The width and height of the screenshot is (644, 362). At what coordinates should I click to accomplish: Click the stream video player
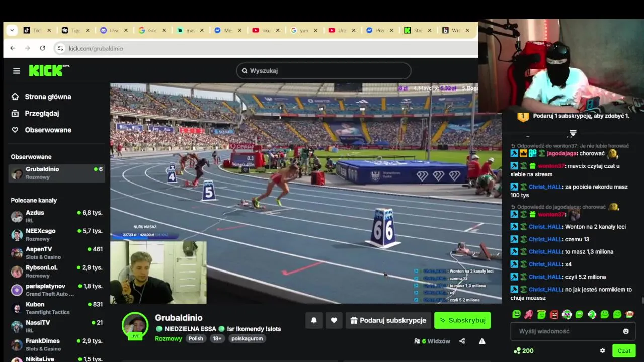tap(306, 194)
